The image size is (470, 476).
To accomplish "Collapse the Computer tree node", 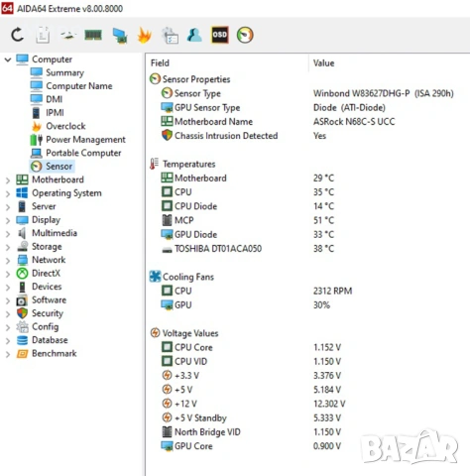I will click(x=8, y=59).
